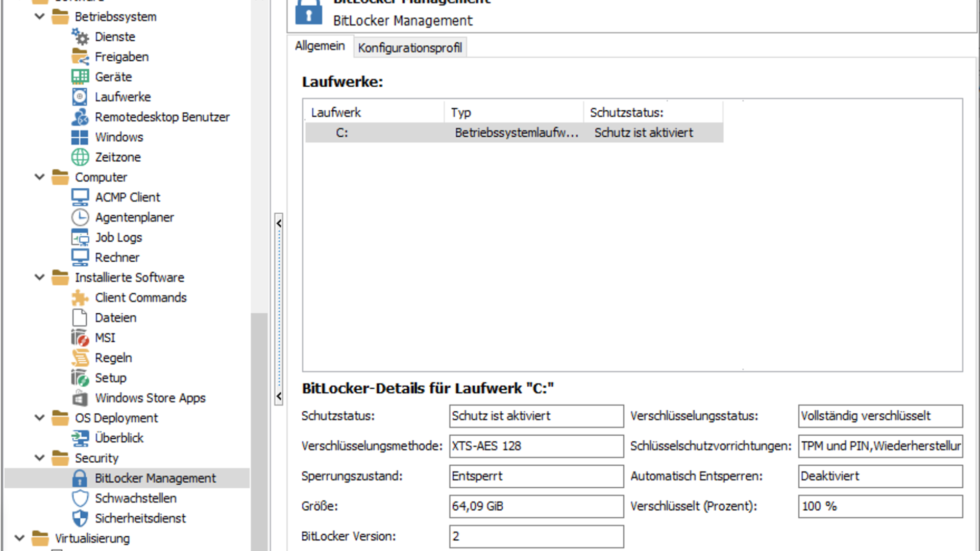Image resolution: width=980 pixels, height=551 pixels.
Task: Open the Dateien file icon
Action: pos(80,317)
